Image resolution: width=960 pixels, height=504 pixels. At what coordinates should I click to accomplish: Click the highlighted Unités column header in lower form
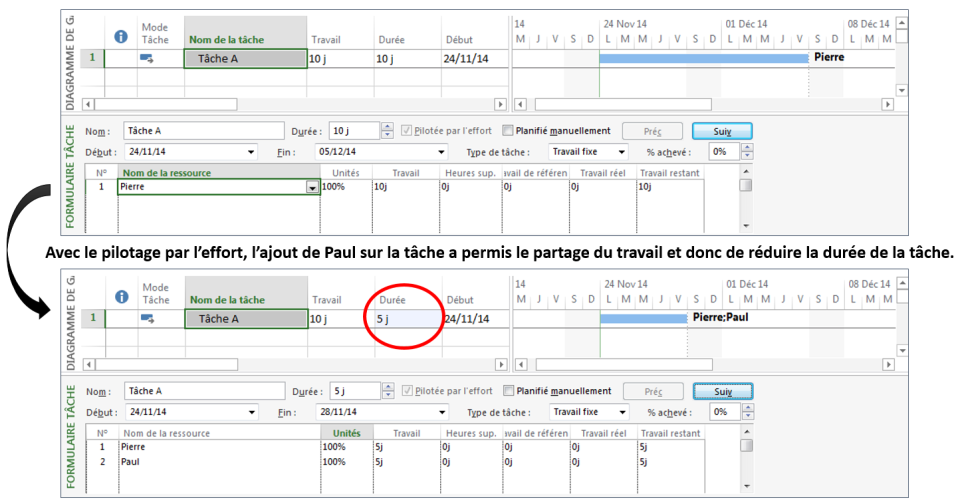pyautogui.click(x=346, y=433)
